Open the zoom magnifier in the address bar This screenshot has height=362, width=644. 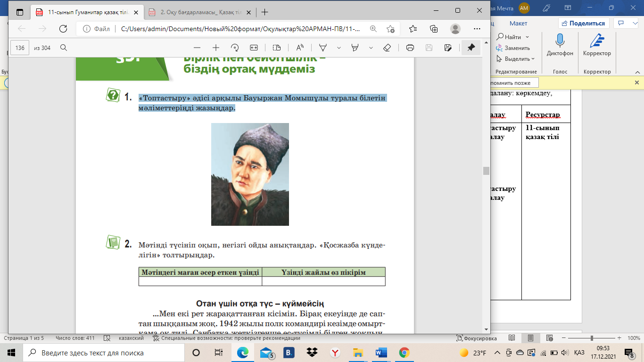(373, 29)
